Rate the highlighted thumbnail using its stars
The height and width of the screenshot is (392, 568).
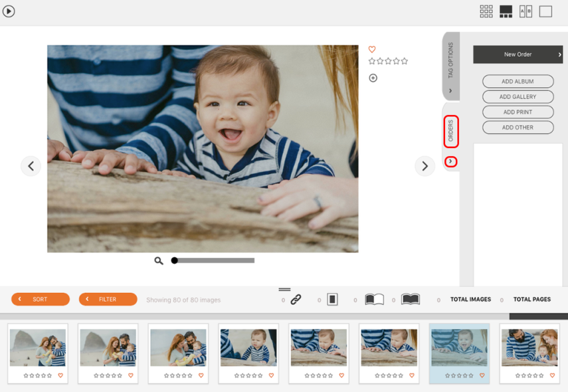pyautogui.click(x=459, y=375)
